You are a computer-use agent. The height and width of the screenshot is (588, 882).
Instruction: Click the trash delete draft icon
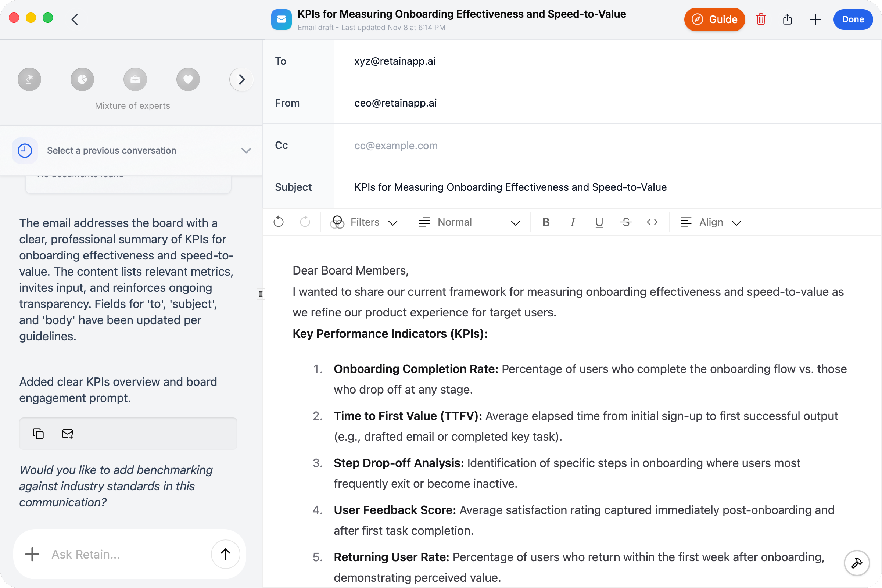click(760, 19)
